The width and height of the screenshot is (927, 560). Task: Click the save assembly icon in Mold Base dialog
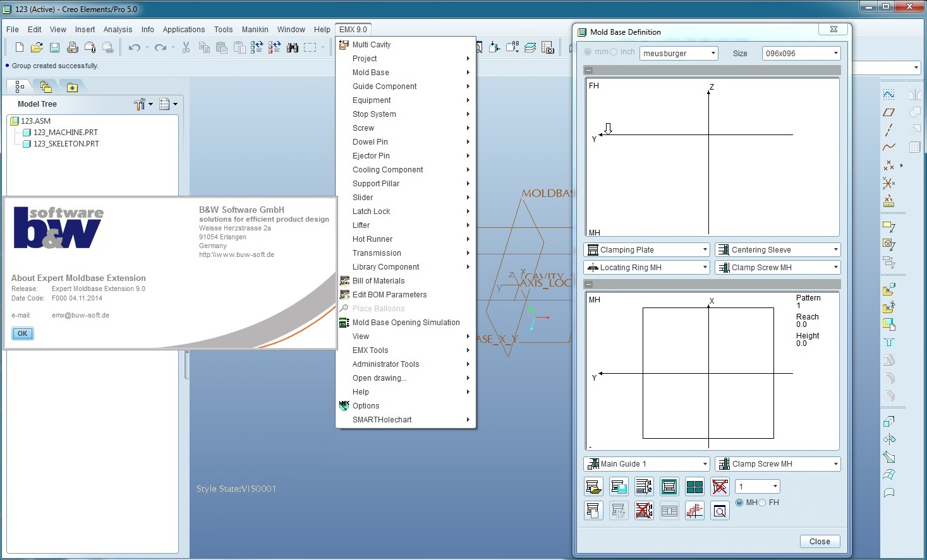(619, 487)
